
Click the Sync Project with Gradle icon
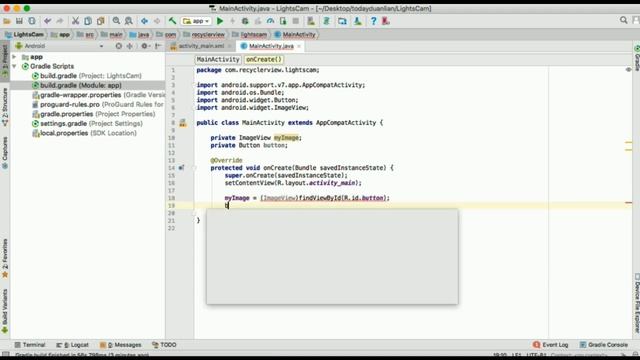coord(327,21)
